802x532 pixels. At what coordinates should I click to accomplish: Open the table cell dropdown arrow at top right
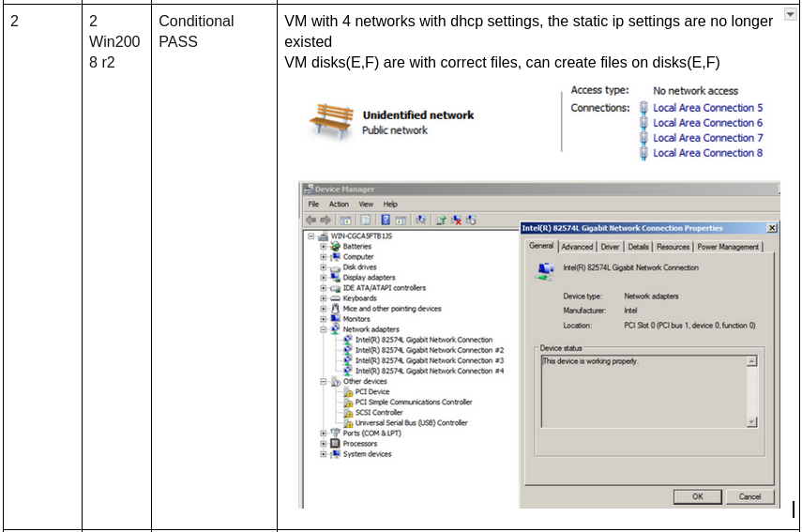pos(789,15)
